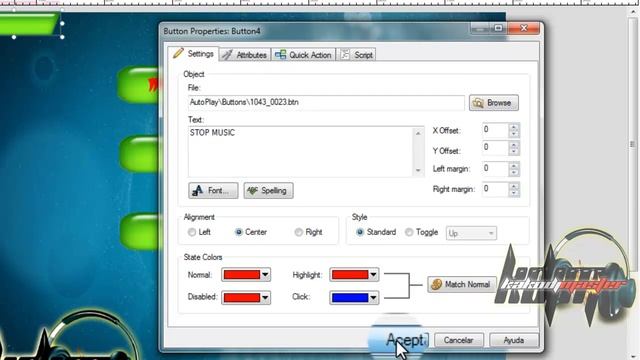The width and height of the screenshot is (640, 360).
Task: Click the palette icon on Match Normal
Action: pyautogui.click(x=436, y=284)
